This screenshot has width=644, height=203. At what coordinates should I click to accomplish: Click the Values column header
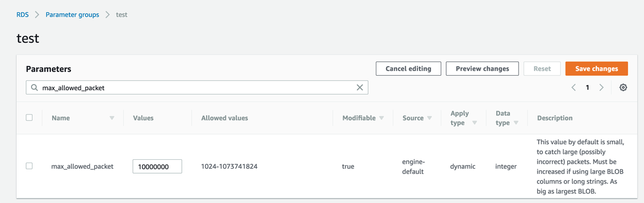[144, 118]
